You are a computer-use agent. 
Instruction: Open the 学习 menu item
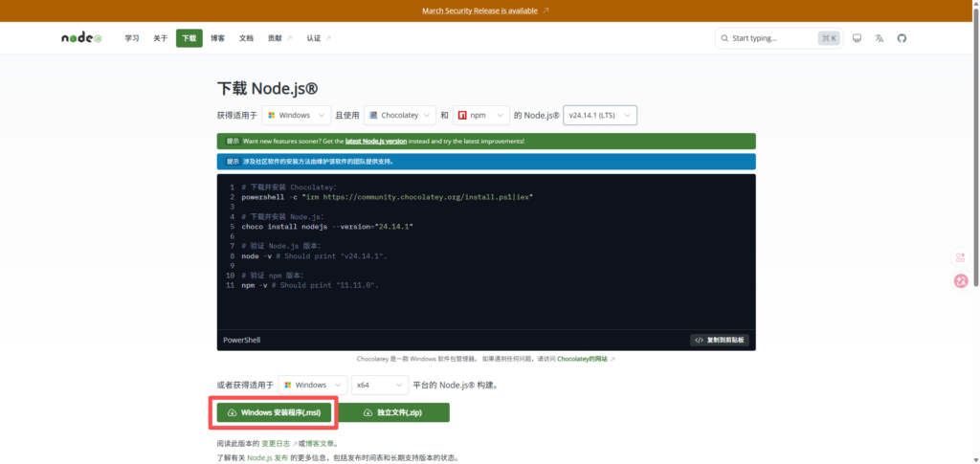coord(132,38)
